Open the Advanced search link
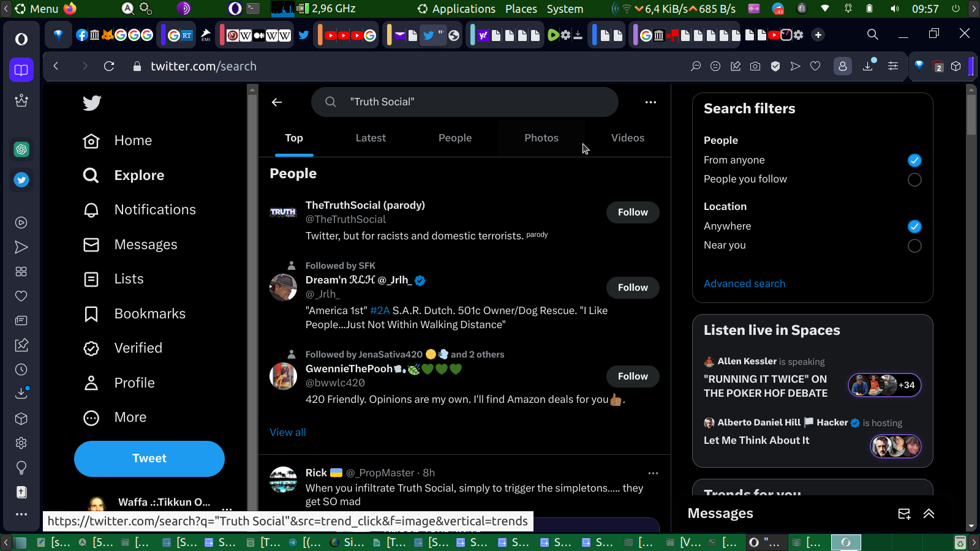 point(744,283)
